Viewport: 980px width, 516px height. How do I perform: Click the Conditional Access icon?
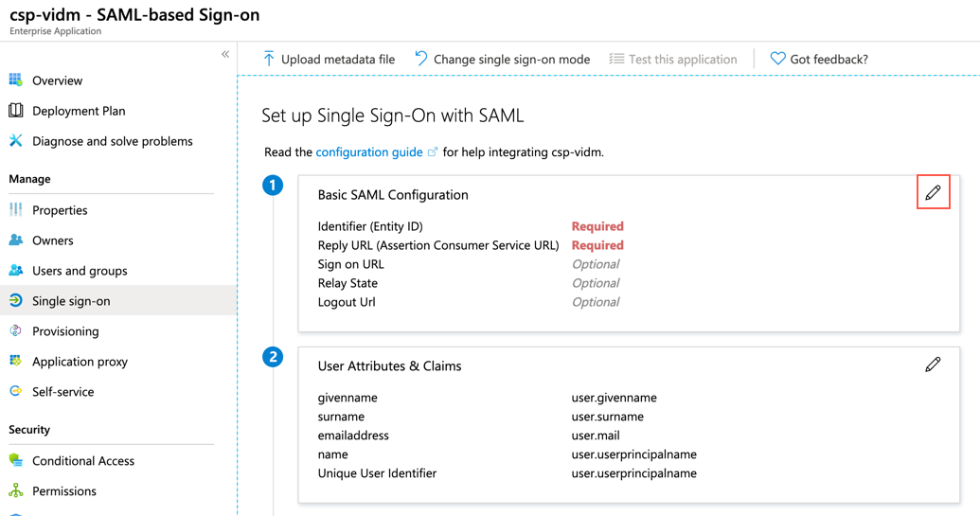pyautogui.click(x=16, y=461)
